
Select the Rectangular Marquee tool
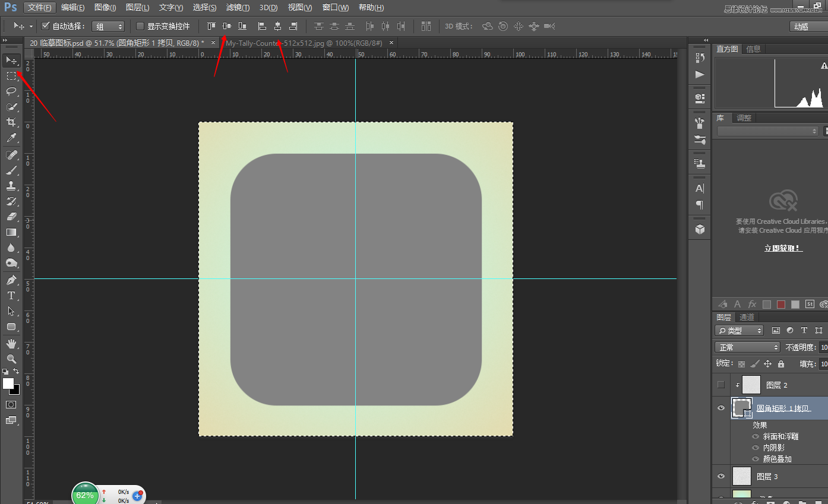click(x=11, y=76)
